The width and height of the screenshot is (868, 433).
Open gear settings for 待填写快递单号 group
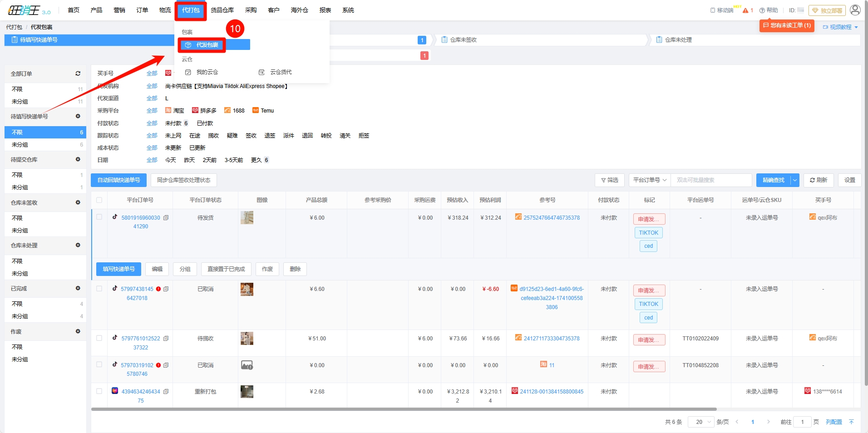point(78,117)
